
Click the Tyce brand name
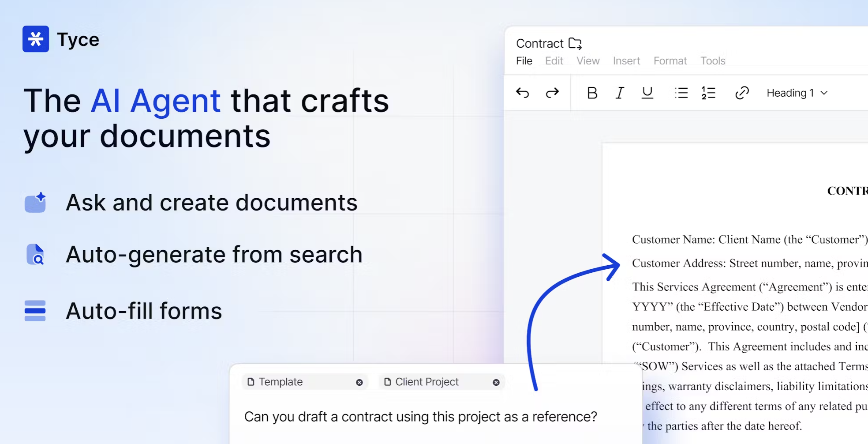click(78, 40)
